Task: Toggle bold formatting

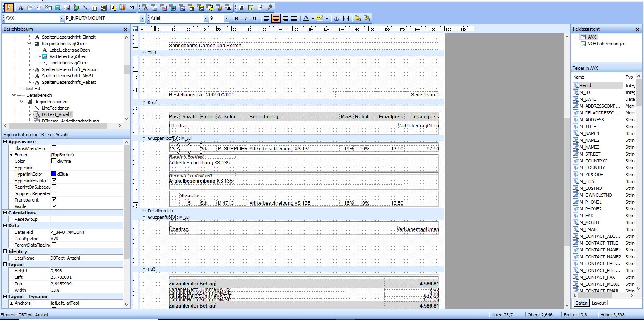Action: (x=236, y=18)
